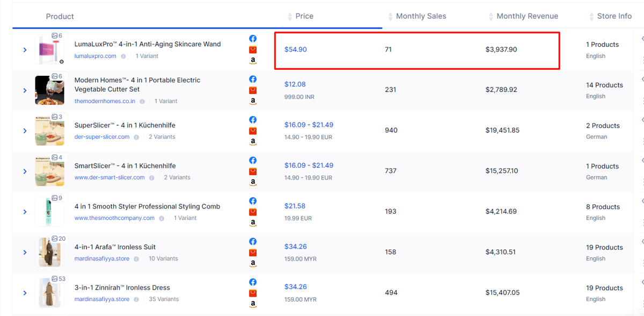Viewport: 644px width, 316px height.
Task: Open LumaLuxPro product thumbnail image
Action: [49, 50]
